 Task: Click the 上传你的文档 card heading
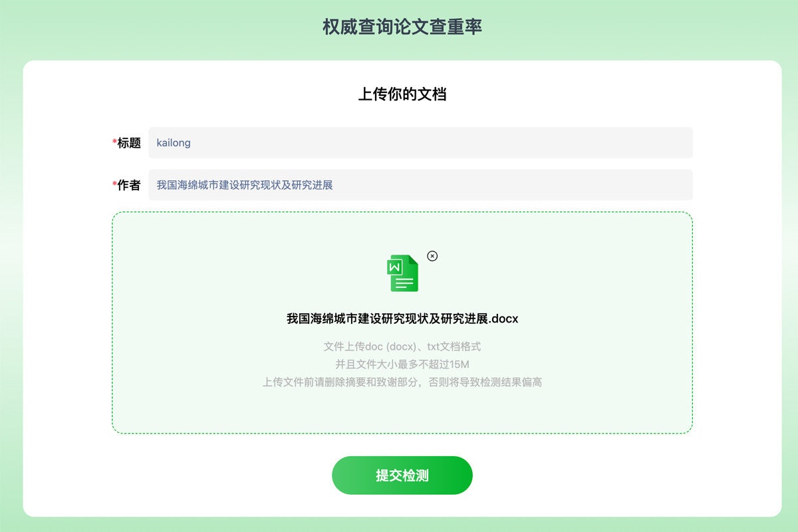(x=402, y=94)
